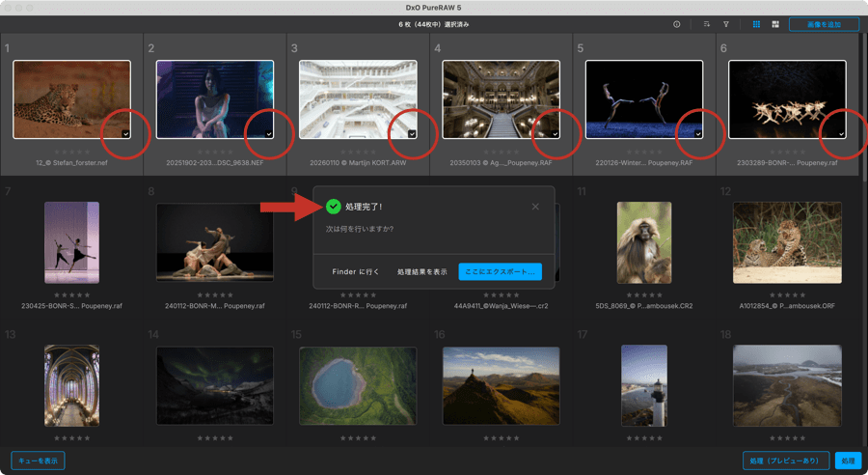Click Finder に行く in the dialog
Viewport: 868px width, 475px height.
[x=355, y=271]
